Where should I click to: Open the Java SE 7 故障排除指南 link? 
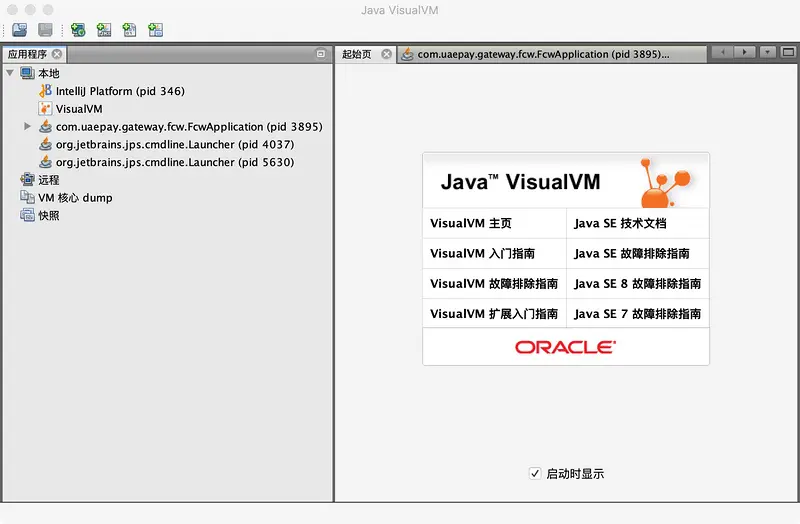[638, 314]
